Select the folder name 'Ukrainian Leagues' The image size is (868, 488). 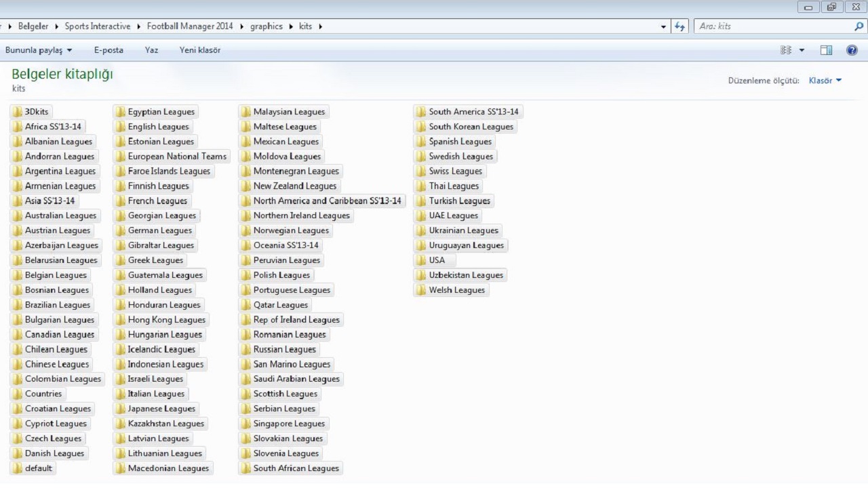(464, 230)
